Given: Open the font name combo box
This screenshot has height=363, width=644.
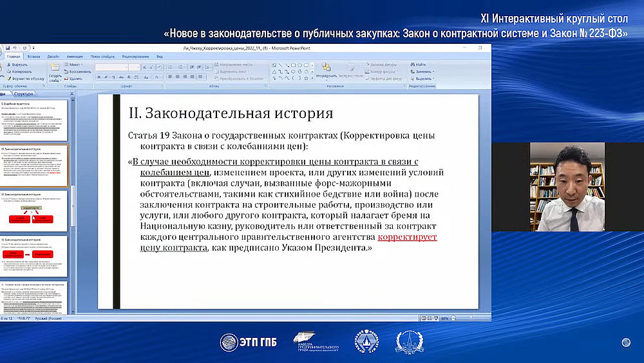Looking at the screenshot, I should (x=111, y=67).
